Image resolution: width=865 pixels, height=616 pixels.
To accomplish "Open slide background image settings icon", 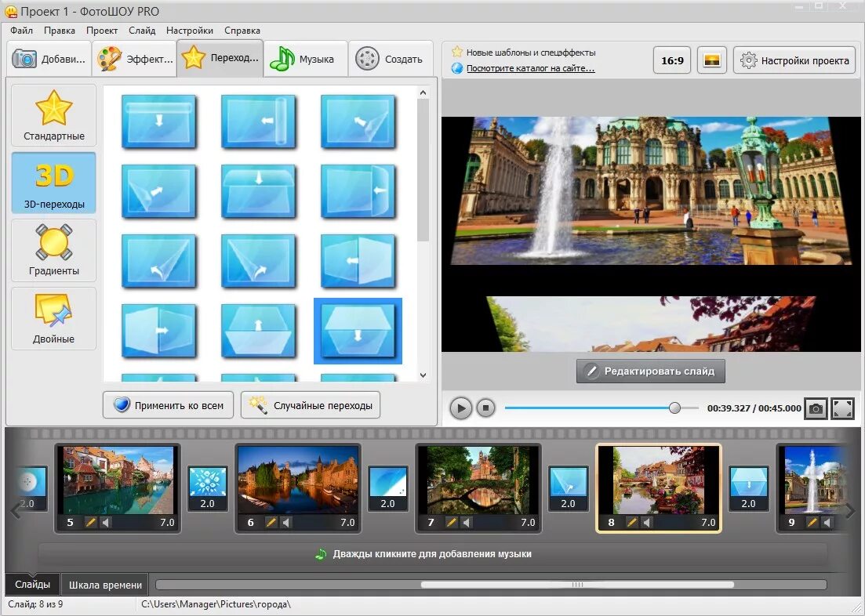I will [x=712, y=60].
